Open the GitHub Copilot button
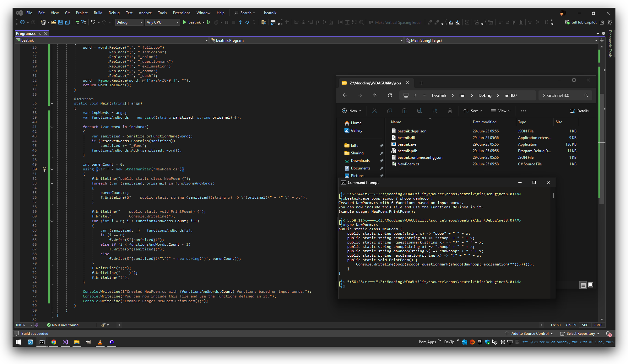The height and width of the screenshot is (364, 628). pos(581,22)
